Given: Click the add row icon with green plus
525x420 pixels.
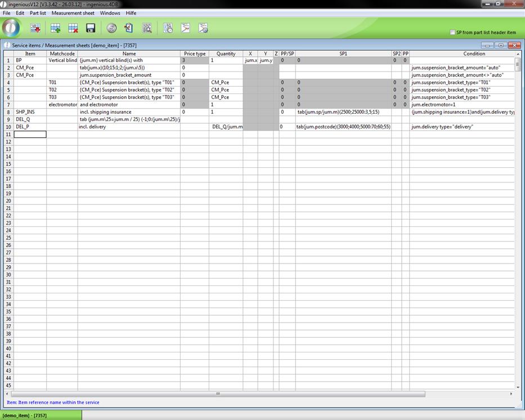Looking at the screenshot, I should click(55, 28).
